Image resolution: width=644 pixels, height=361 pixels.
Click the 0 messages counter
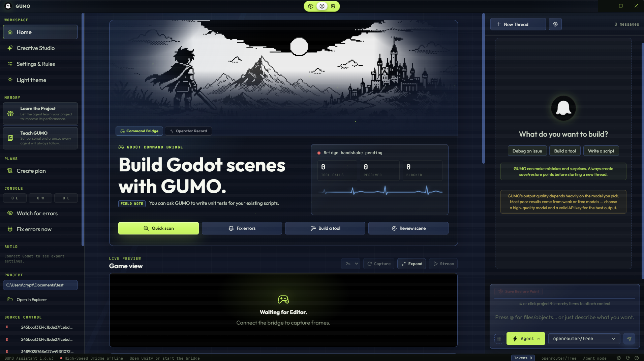[626, 24]
